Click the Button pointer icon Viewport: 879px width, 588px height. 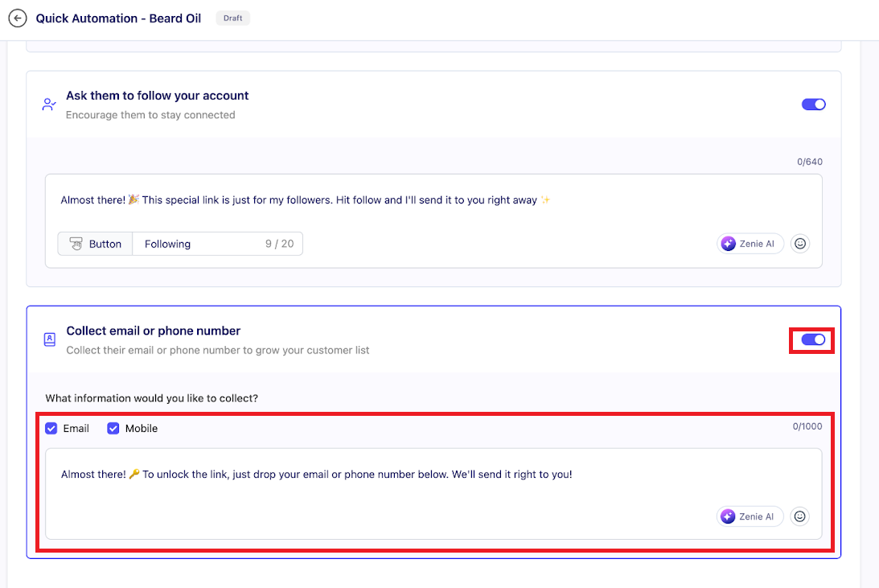point(76,244)
